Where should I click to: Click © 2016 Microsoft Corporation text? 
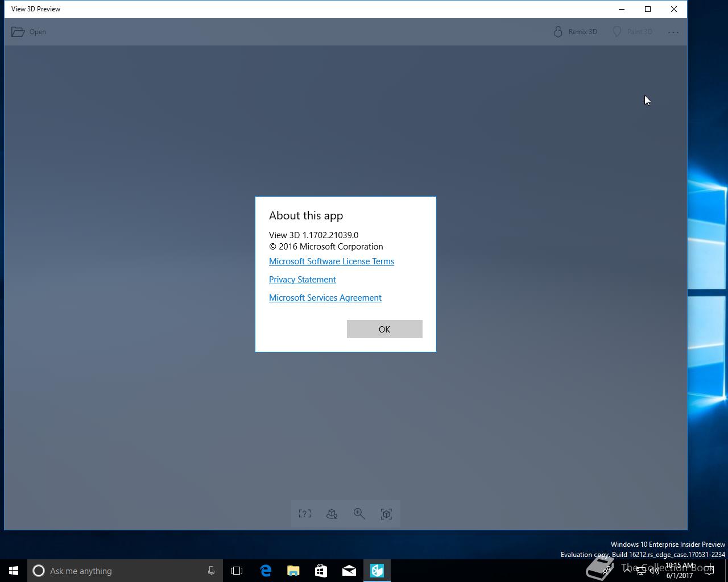326,246
